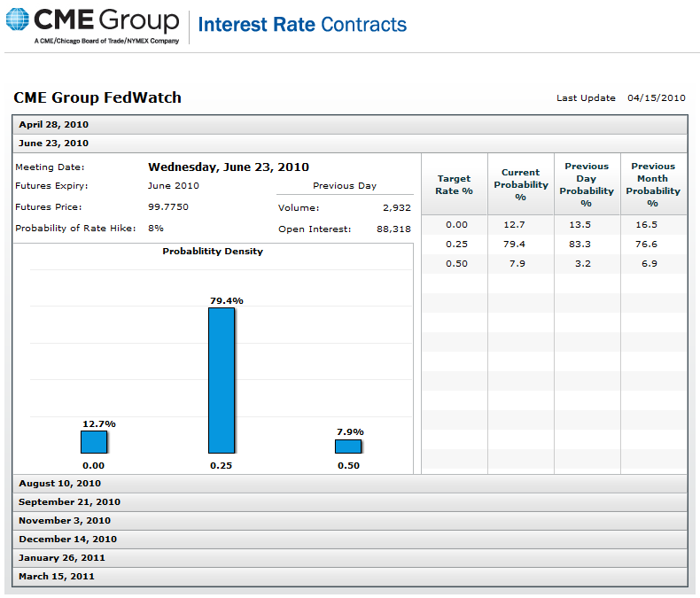Click the Current Probability % column header
This screenshot has width=700, height=598.
[x=520, y=185]
